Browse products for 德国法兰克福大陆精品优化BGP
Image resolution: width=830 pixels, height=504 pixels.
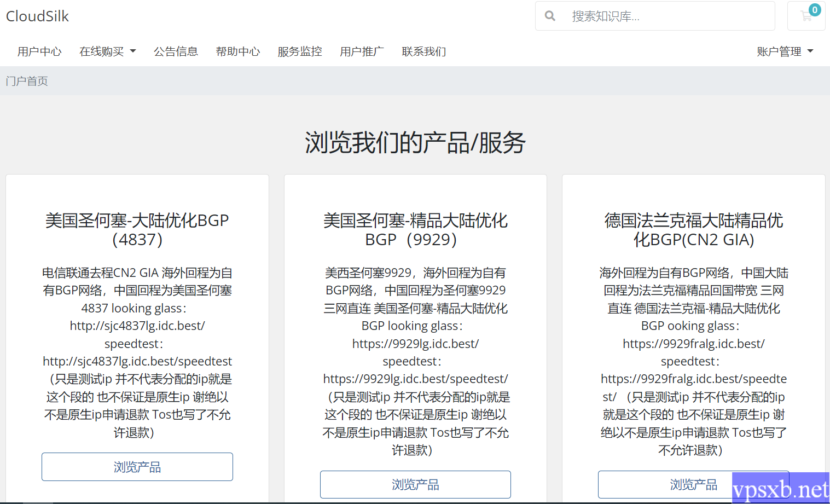pos(693,484)
